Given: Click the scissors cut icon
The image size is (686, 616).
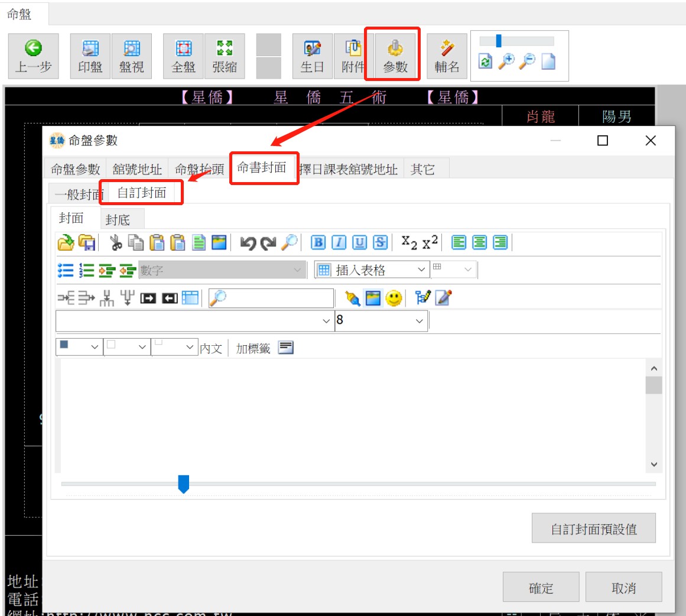Looking at the screenshot, I should coord(116,242).
